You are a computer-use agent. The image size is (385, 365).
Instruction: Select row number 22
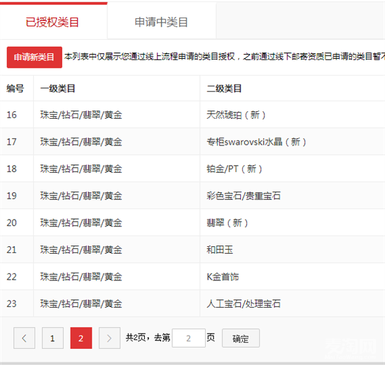(x=12, y=277)
